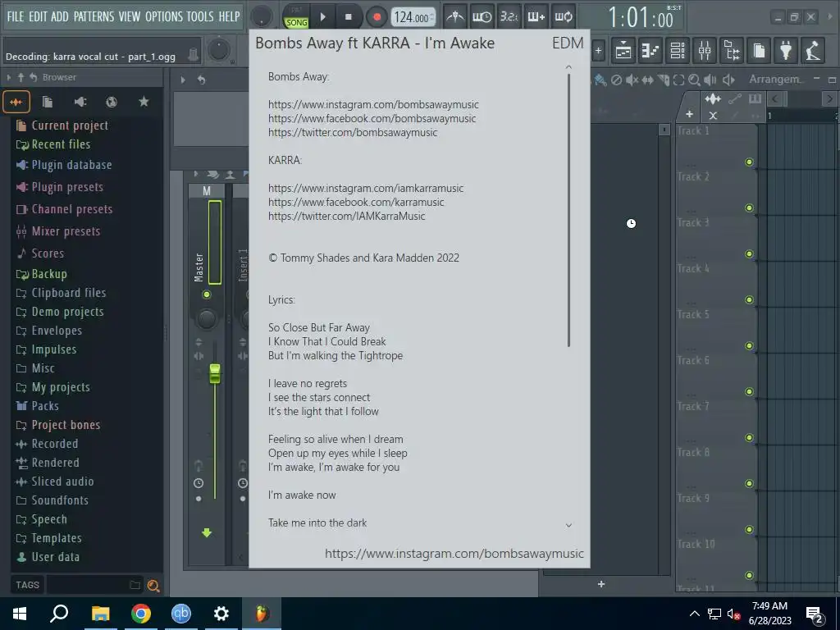The width and height of the screenshot is (840, 630).
Task: Click Master mixer volume fader
Action: 215,374
